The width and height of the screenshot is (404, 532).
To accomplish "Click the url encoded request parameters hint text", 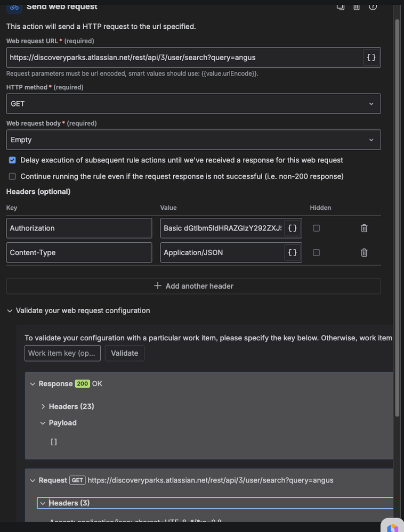I will pyautogui.click(x=132, y=73).
